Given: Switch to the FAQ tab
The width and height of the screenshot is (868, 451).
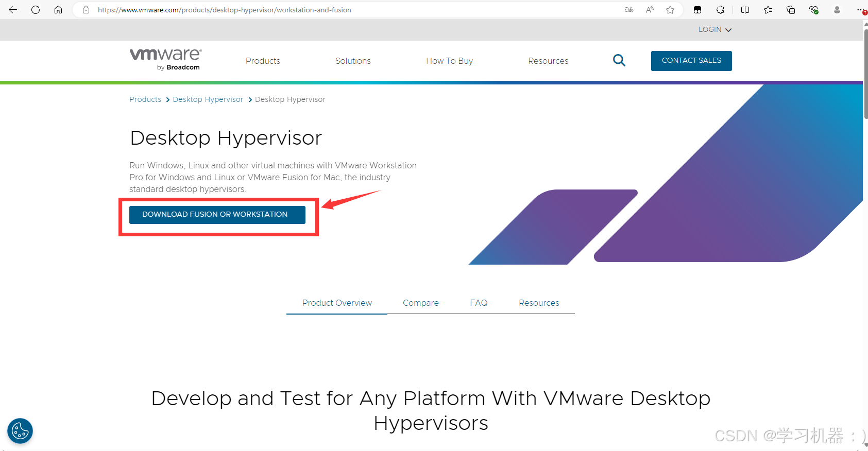Looking at the screenshot, I should coord(479,303).
